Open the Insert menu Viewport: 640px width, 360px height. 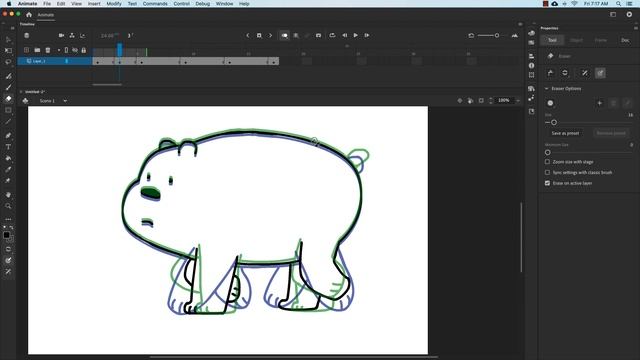(x=94, y=4)
